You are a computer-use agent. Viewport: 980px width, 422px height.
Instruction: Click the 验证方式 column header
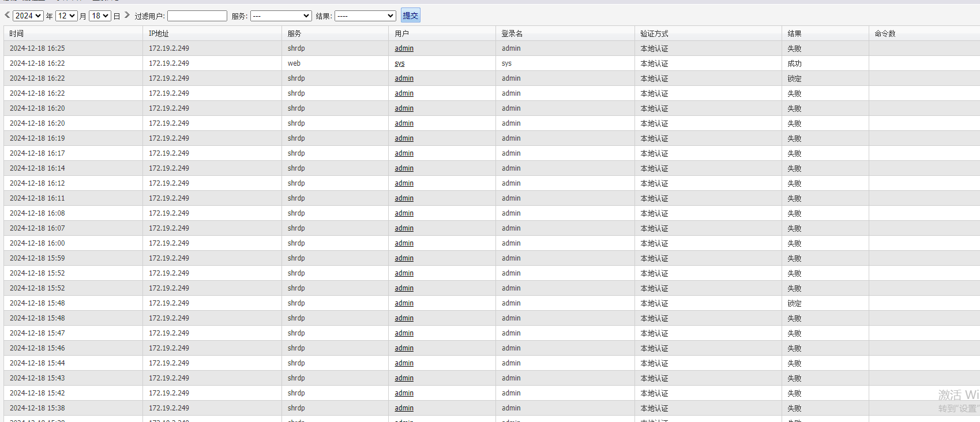coord(654,33)
